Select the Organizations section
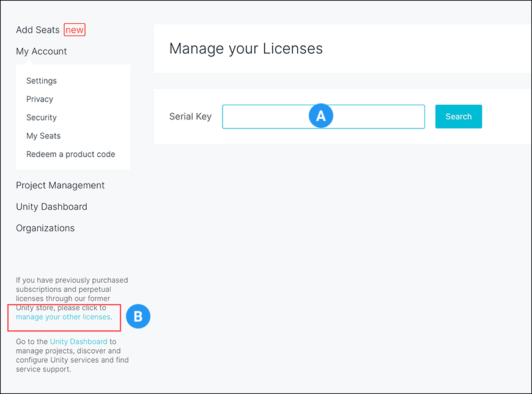 click(45, 228)
